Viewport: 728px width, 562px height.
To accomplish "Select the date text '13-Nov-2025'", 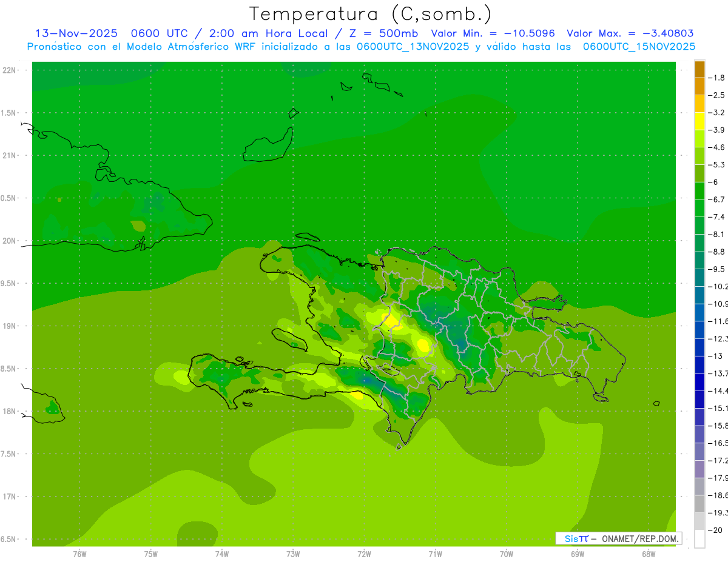I will (x=76, y=33).
